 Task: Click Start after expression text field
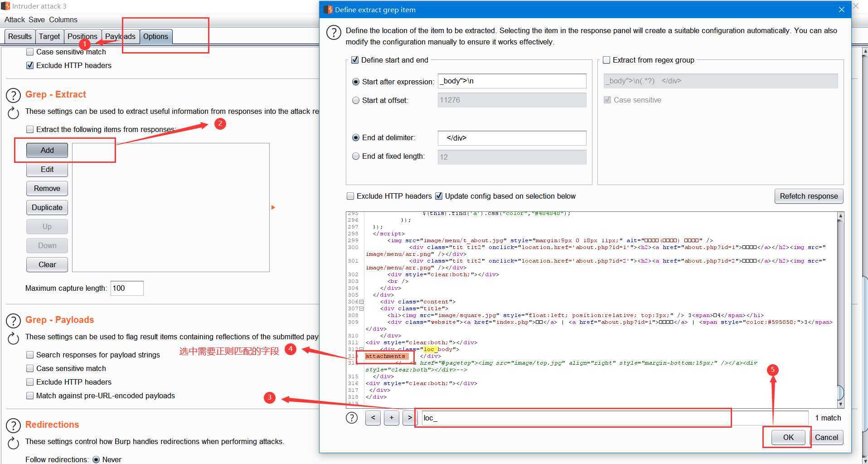tap(512, 81)
